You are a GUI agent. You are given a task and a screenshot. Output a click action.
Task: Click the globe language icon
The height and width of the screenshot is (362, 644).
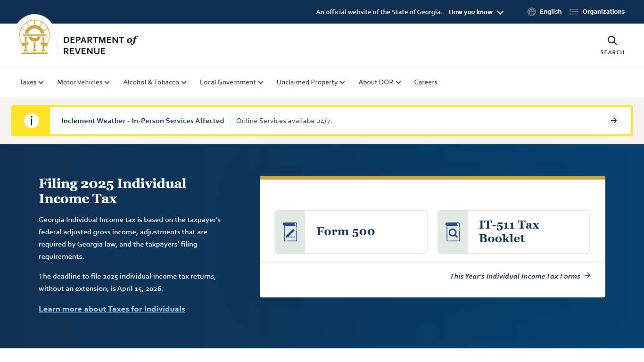[531, 12]
